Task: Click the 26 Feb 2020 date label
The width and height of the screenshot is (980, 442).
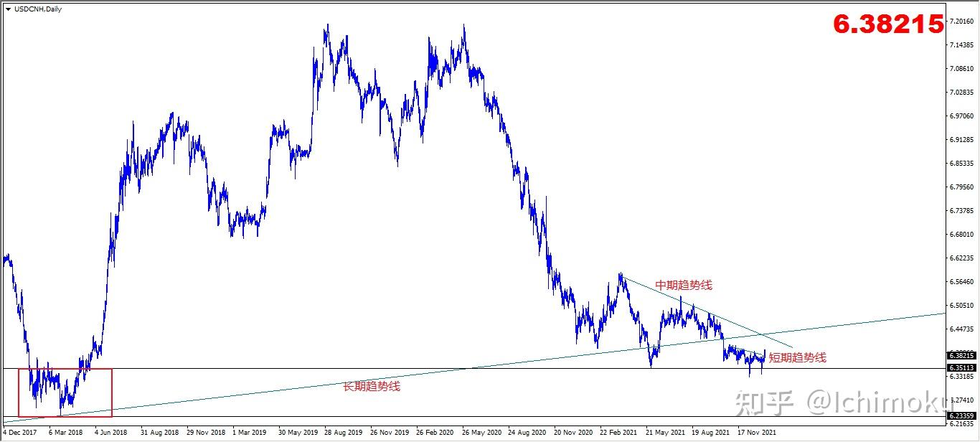Action: (x=435, y=433)
